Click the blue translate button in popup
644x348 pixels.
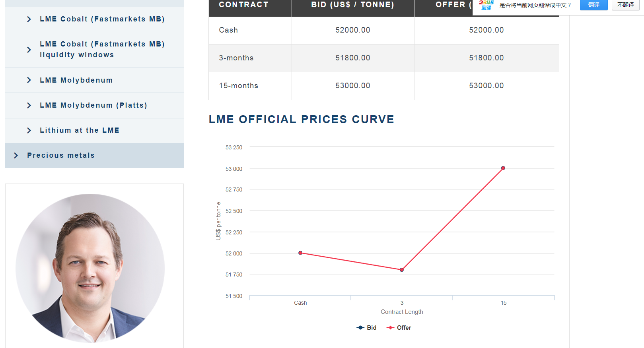tap(593, 5)
